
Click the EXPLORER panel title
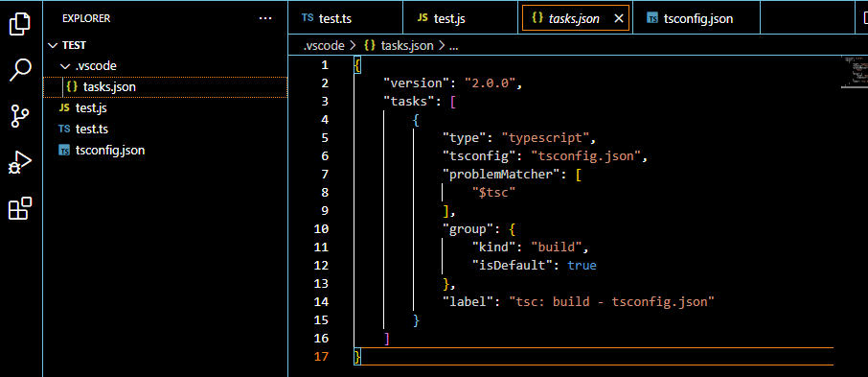[86, 19]
